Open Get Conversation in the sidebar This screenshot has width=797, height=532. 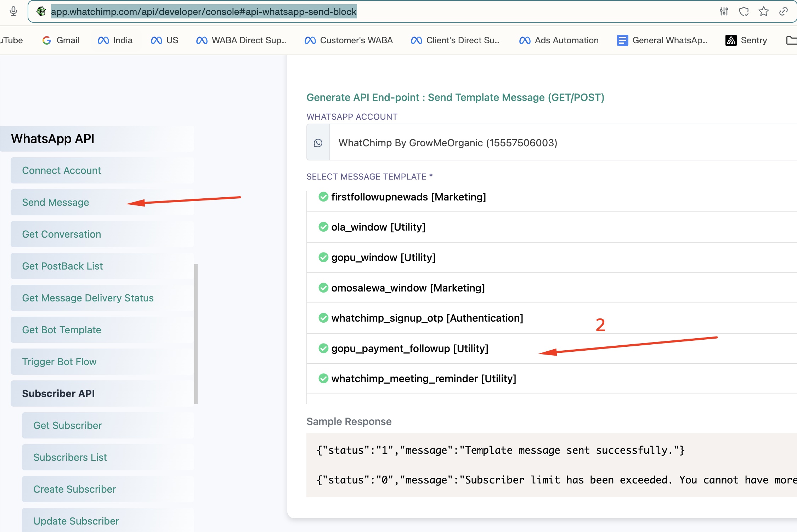click(102, 234)
